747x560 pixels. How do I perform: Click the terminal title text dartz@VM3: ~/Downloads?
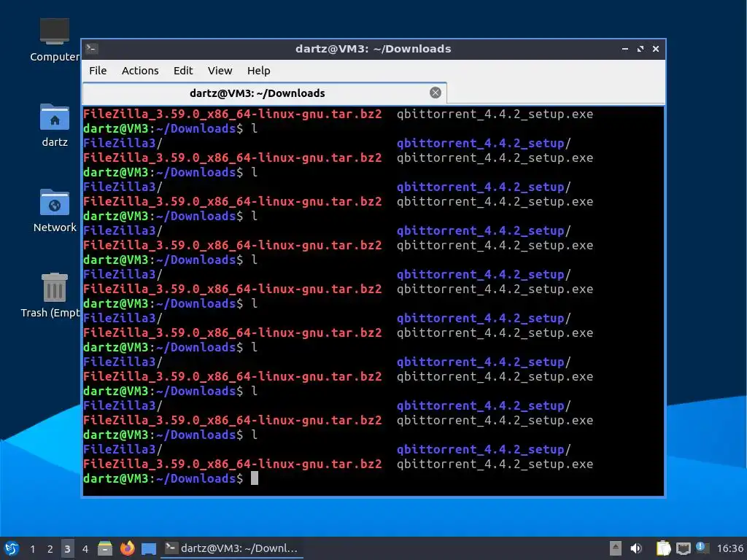pos(373,49)
